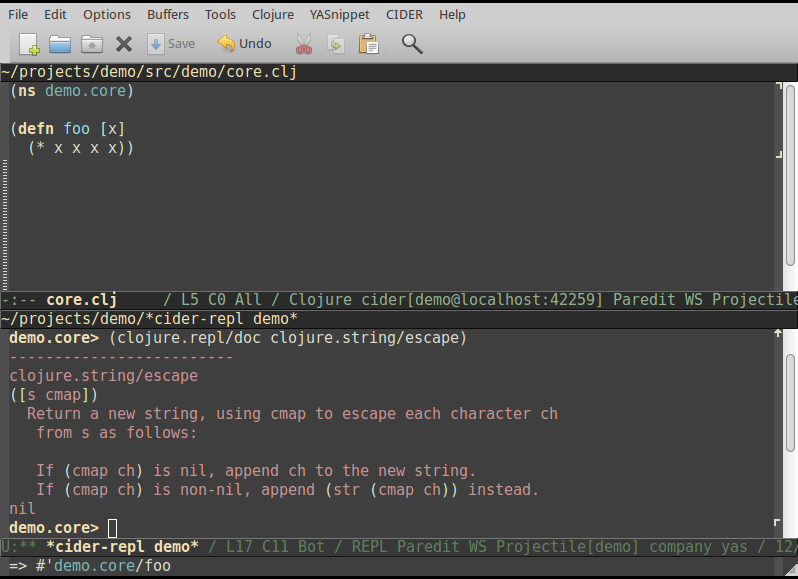This screenshot has width=798, height=579.
Task: Click the clojure.string/escape doc heading
Action: point(104,376)
